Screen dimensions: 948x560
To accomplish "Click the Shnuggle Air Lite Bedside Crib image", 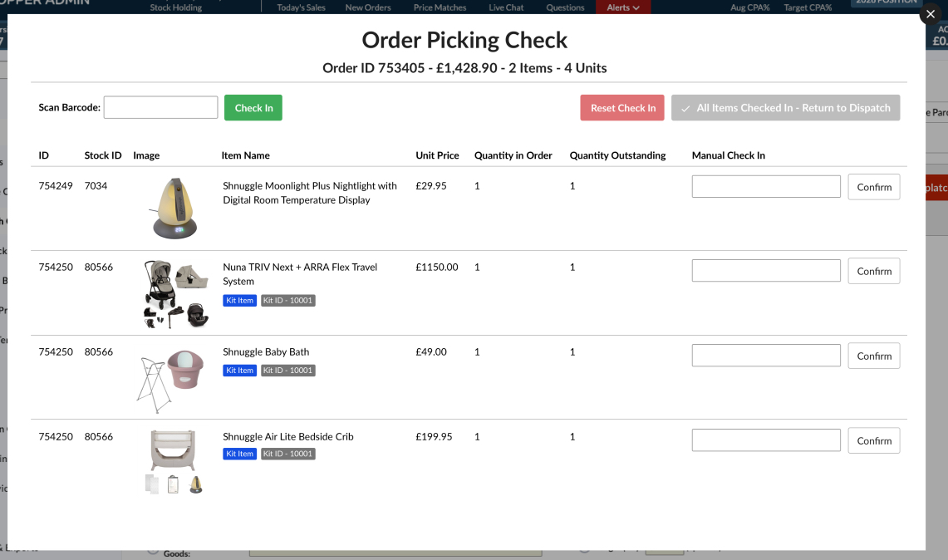I will coord(174,461).
